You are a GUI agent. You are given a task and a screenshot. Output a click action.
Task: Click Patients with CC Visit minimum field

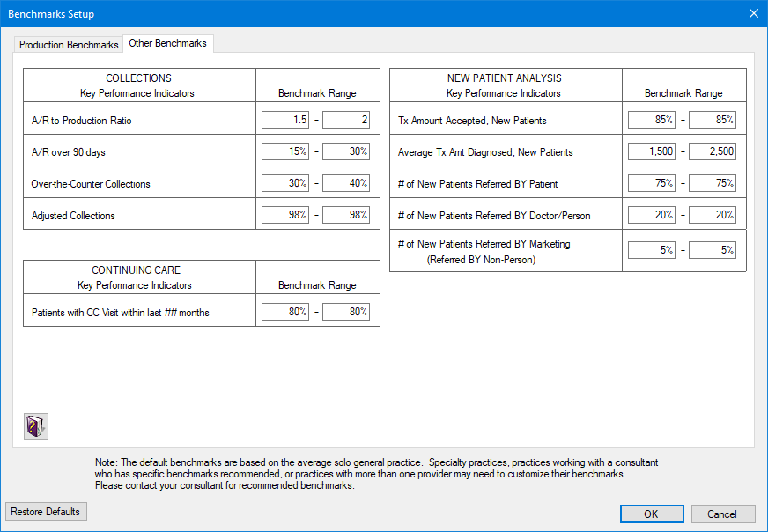click(x=285, y=312)
